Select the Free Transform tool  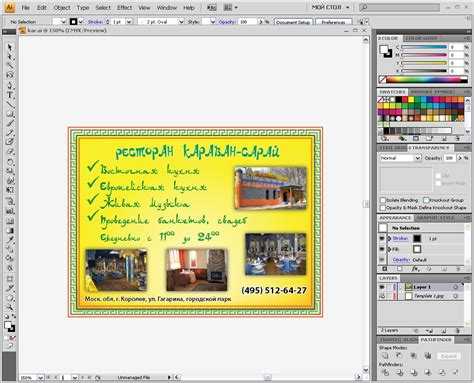[10, 191]
